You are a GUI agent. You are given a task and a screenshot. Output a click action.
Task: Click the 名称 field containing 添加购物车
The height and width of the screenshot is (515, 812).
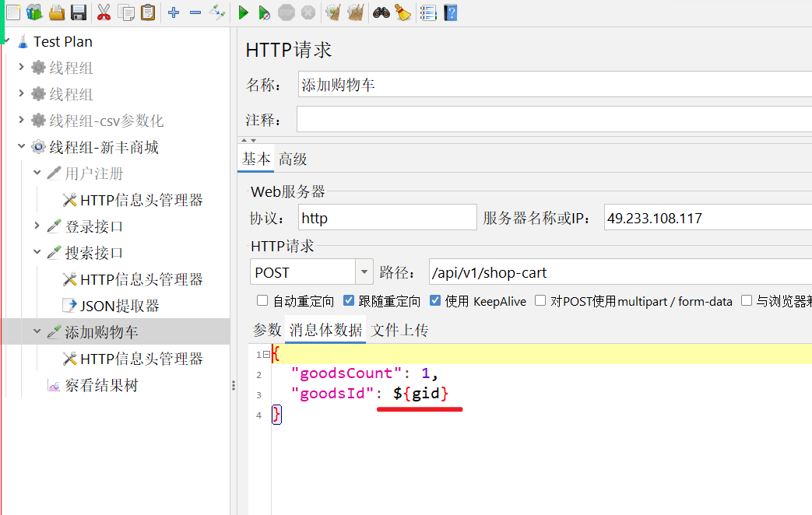[555, 84]
